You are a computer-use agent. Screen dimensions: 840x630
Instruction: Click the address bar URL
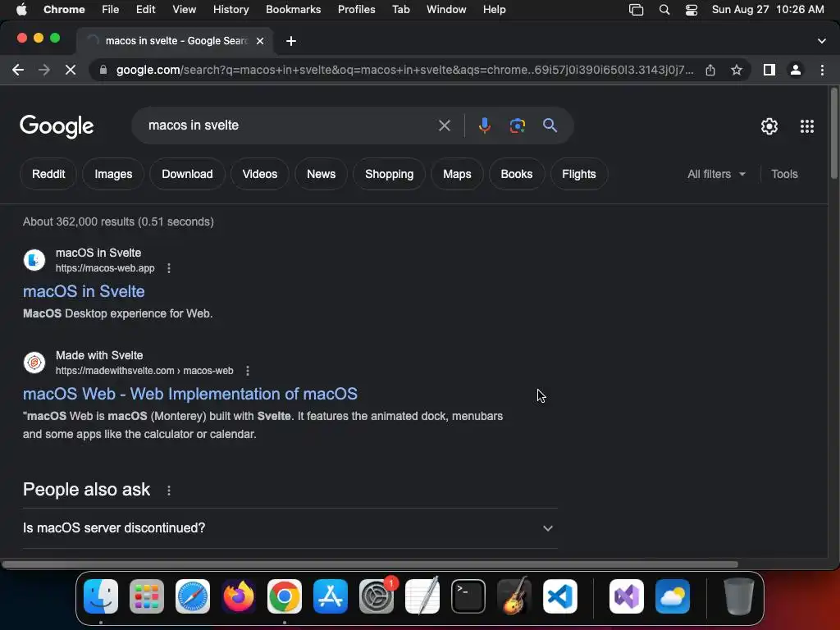tap(404, 70)
